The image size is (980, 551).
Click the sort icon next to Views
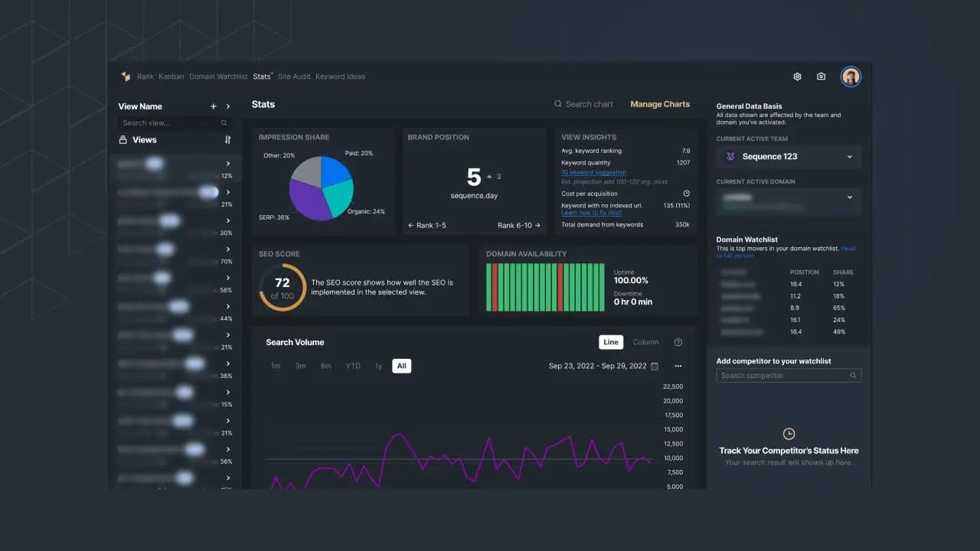coord(227,140)
